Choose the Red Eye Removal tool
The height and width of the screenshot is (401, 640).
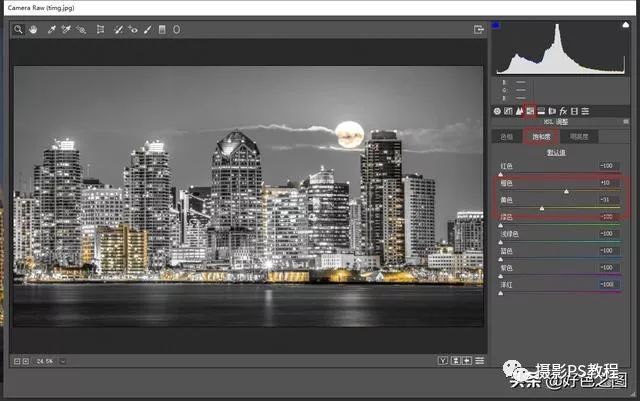[x=133, y=30]
